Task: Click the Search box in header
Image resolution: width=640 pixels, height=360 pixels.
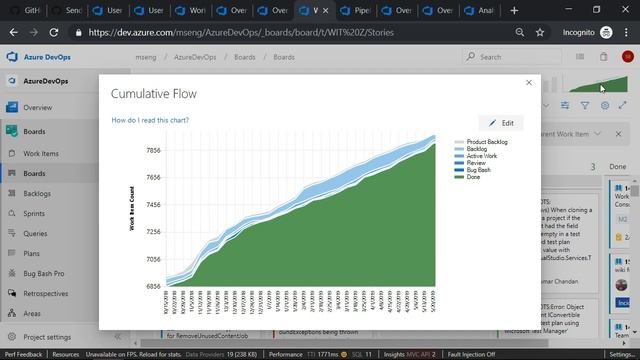Action: click(x=512, y=57)
